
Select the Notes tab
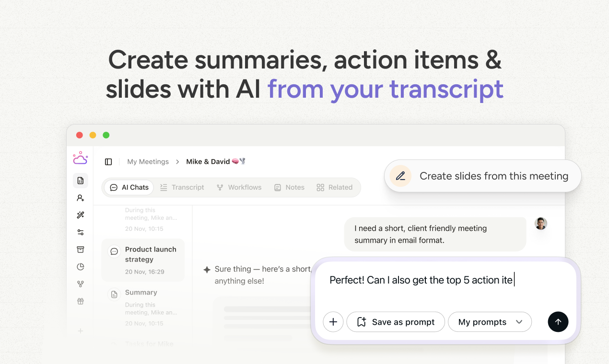(x=289, y=187)
